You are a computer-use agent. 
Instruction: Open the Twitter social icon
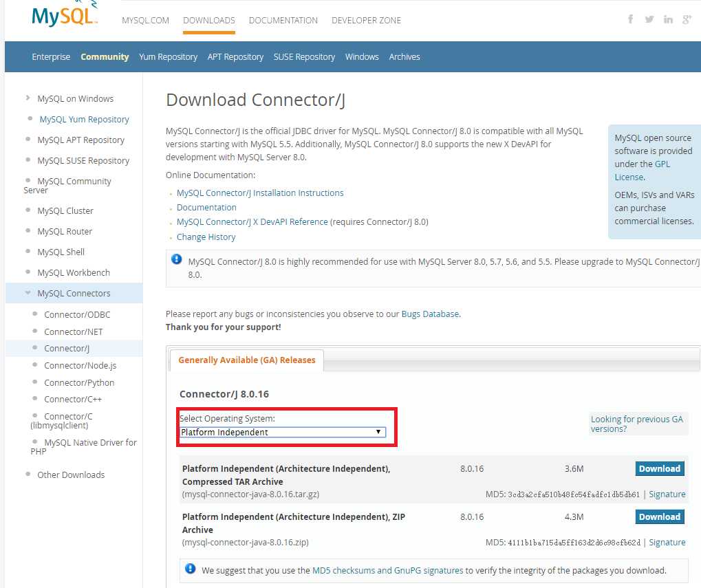pyautogui.click(x=649, y=19)
